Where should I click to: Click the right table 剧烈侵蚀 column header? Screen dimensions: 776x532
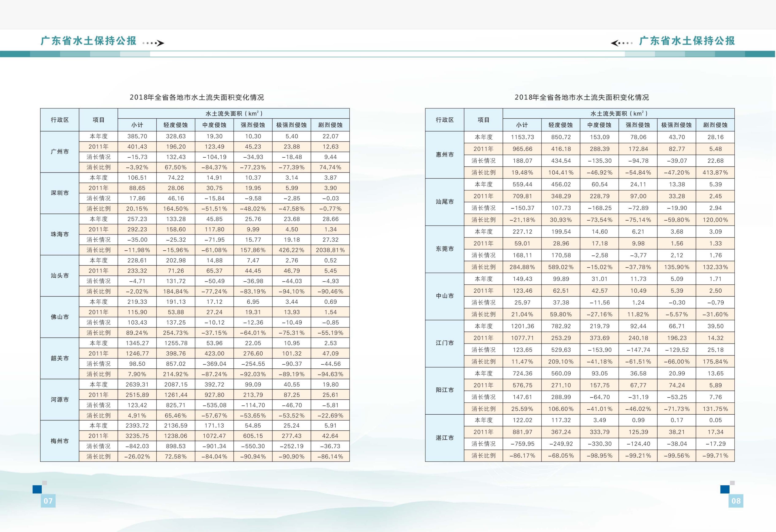(715, 125)
